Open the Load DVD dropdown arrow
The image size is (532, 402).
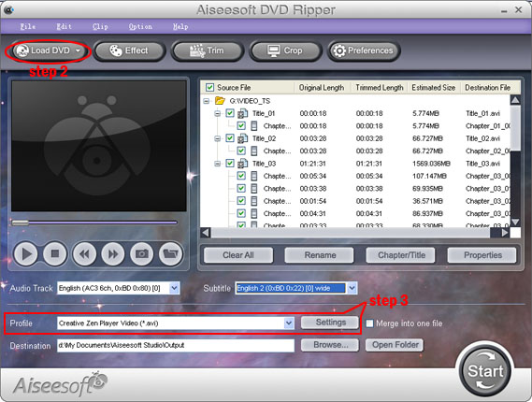[x=78, y=50]
